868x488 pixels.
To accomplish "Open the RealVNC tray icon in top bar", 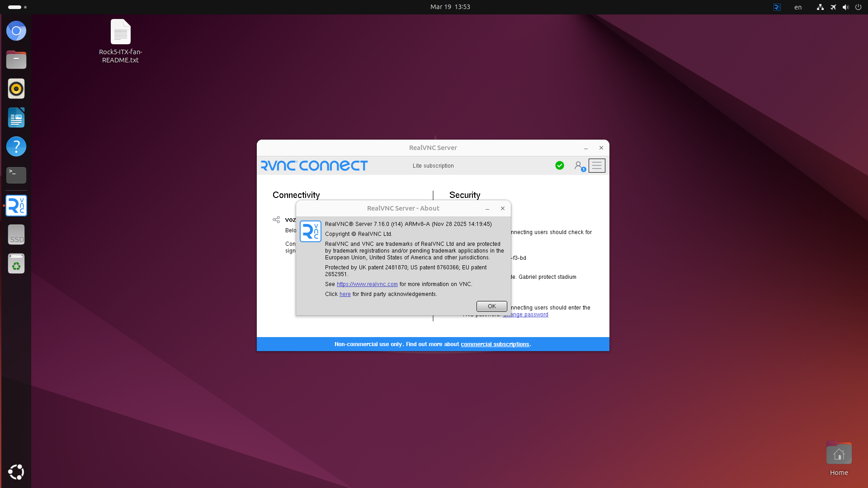I will pos(777,7).
